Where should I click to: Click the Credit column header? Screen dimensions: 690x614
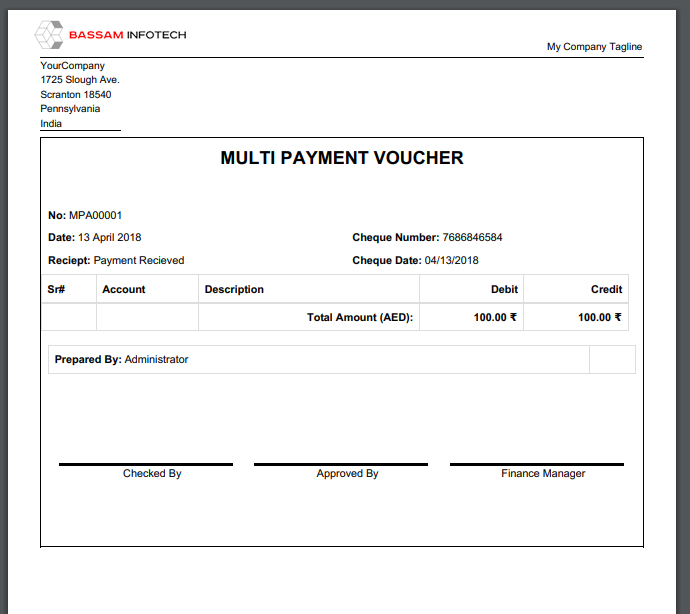[x=606, y=289]
